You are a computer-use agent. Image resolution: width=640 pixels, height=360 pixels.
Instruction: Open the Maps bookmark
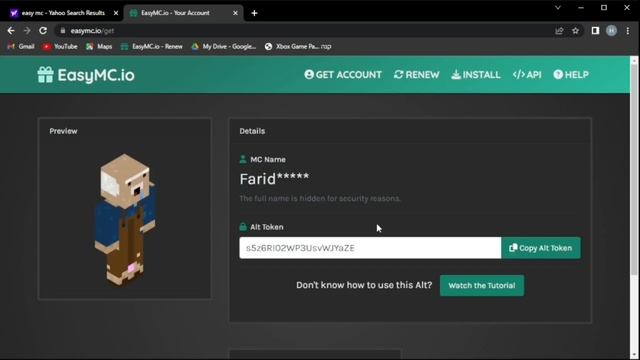(x=99, y=47)
